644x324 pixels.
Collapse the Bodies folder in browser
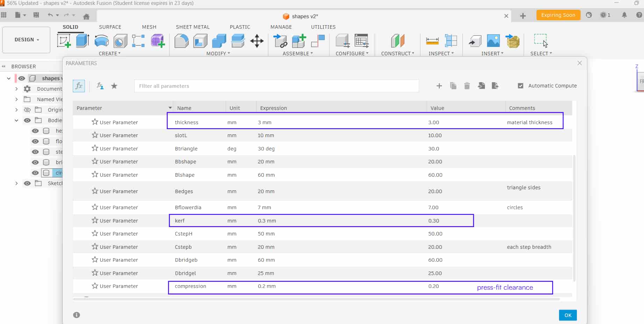[16, 120]
